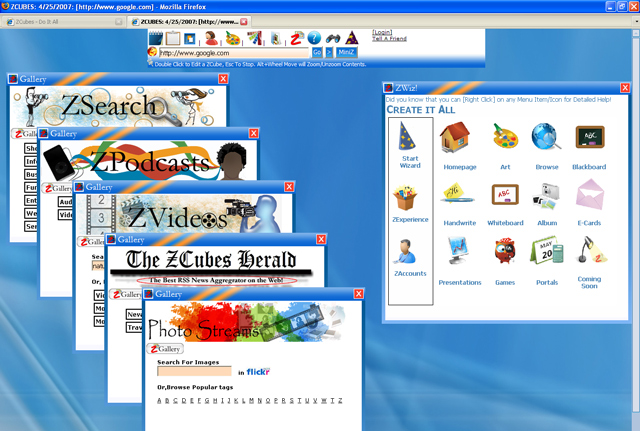Browse popular flickr tags letter M
This screenshot has width=640, height=431.
251,401
